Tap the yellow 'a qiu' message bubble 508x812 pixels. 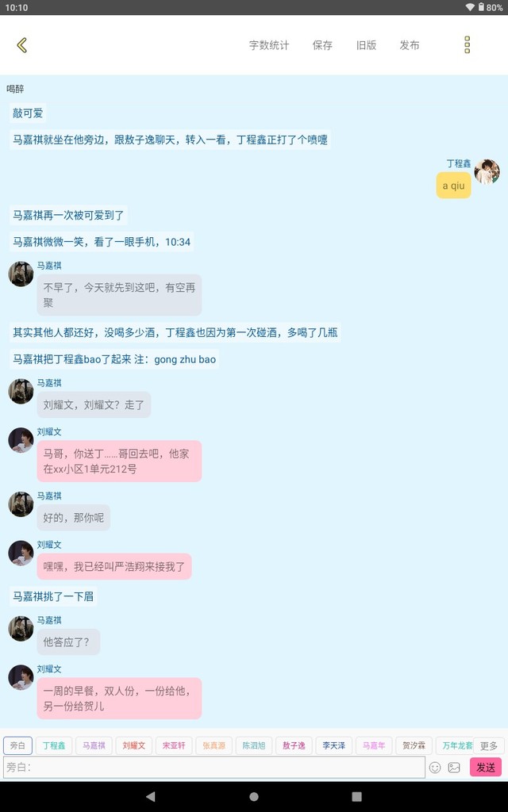point(453,186)
